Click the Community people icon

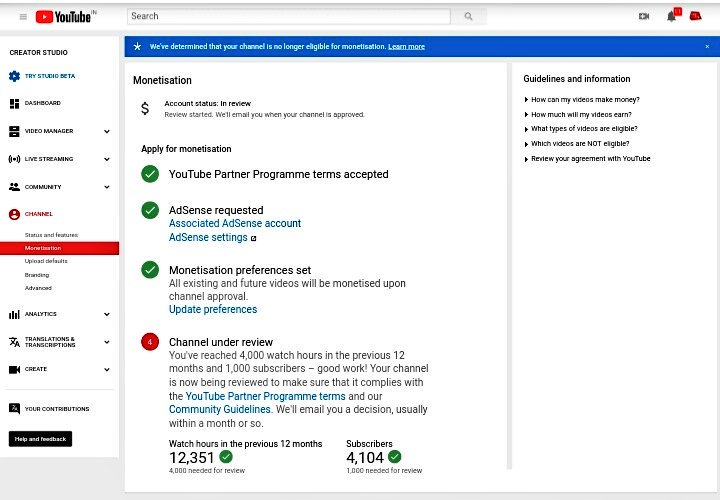pos(14,187)
